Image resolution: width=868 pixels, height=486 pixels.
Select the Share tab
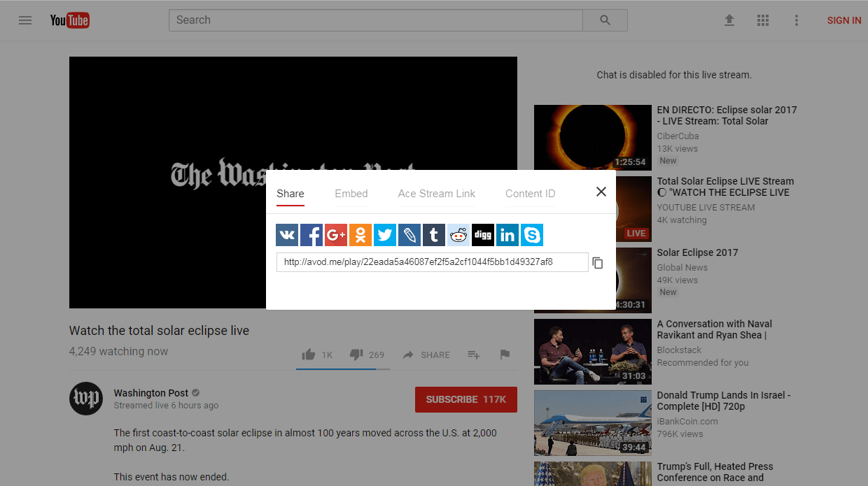290,194
